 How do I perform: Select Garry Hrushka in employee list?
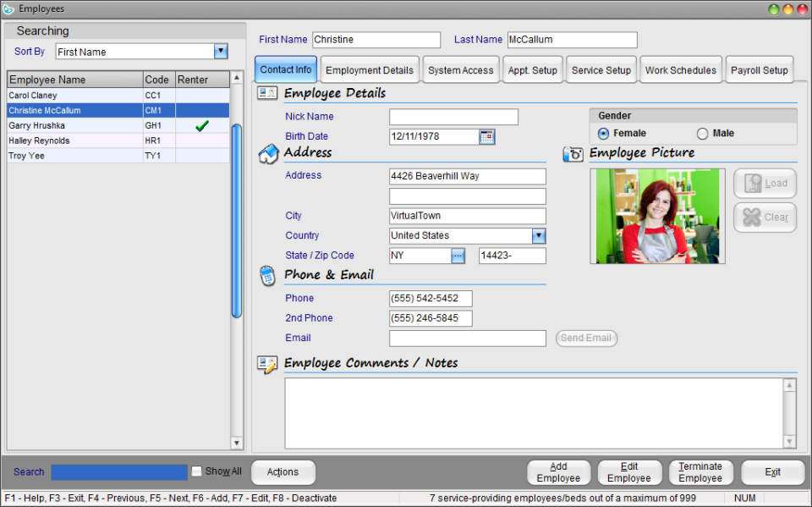[118, 125]
